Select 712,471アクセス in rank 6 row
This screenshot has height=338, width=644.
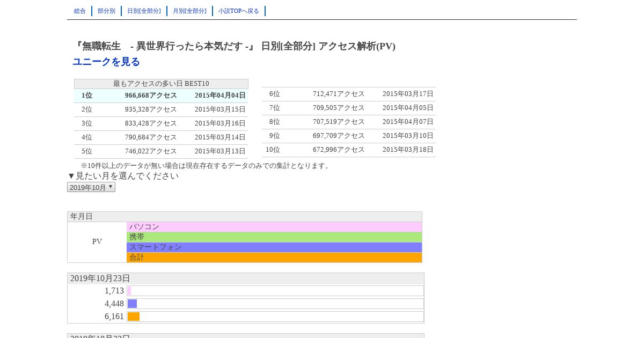[339, 94]
